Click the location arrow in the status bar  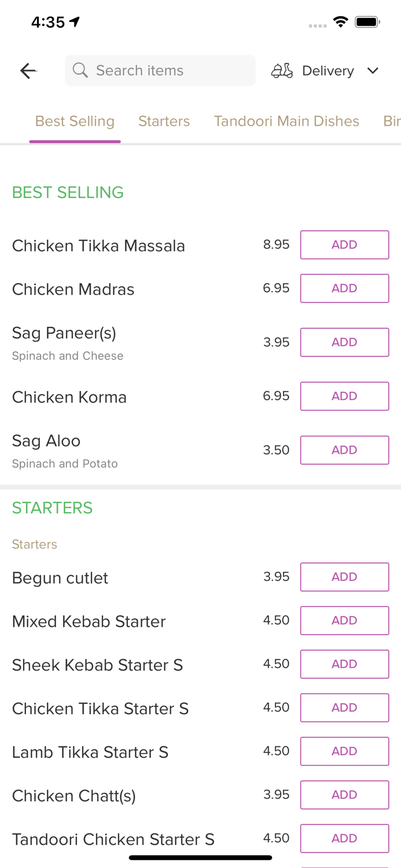coord(74,21)
